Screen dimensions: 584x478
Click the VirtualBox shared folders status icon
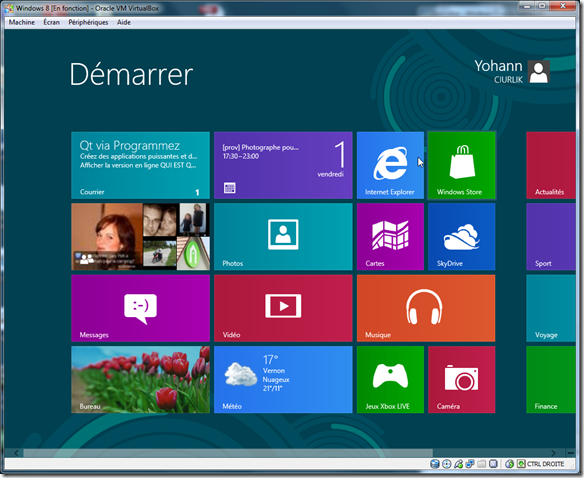pyautogui.click(x=482, y=464)
